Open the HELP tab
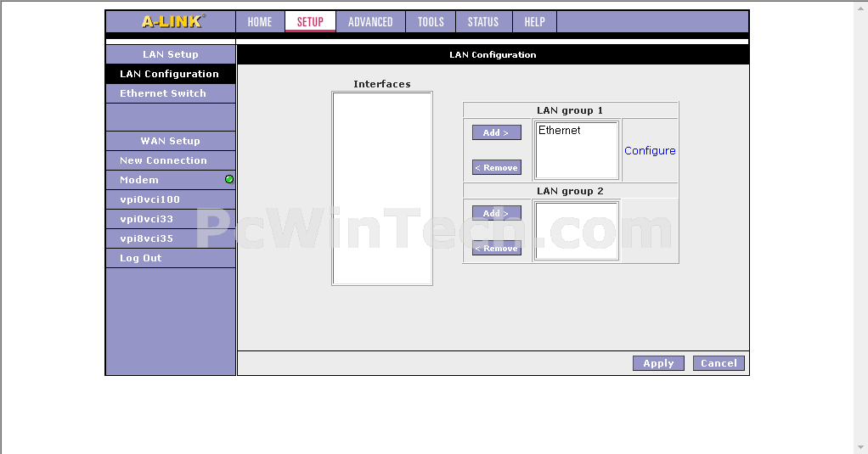 (x=535, y=22)
